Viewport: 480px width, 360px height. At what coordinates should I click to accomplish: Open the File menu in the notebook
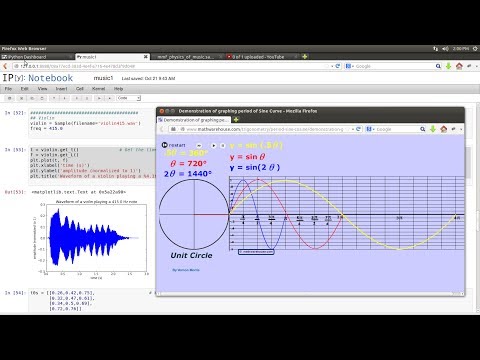8,89
